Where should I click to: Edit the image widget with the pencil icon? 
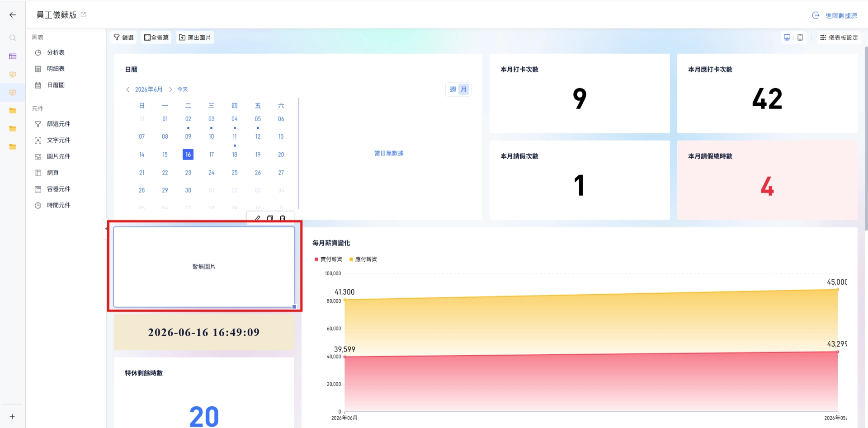click(258, 218)
